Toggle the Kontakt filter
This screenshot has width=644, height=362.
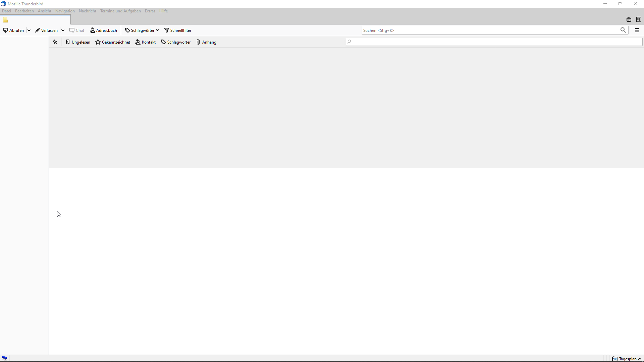click(x=146, y=42)
